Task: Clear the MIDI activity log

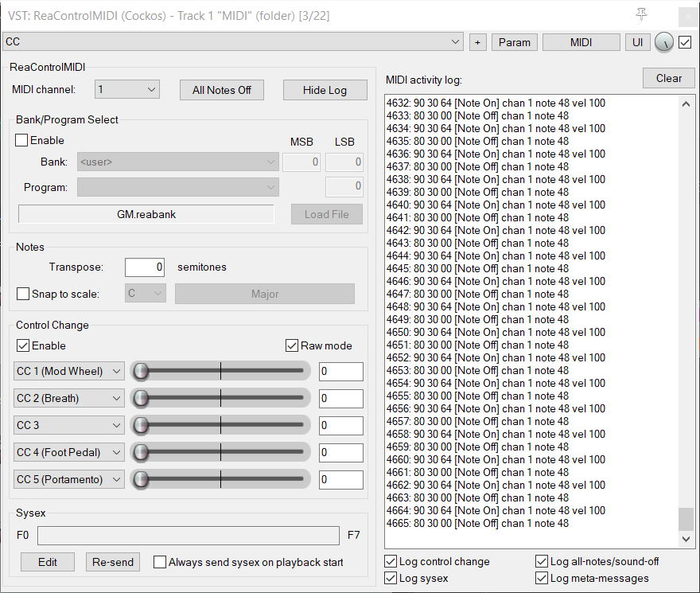Action: 669,78
